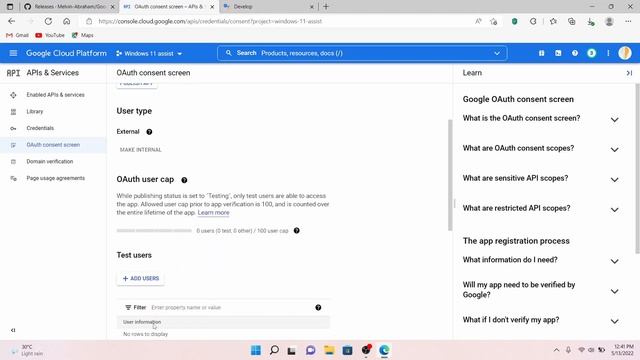Open the three-dot settings menu in header
The height and width of the screenshot is (360, 640).
point(608,53)
